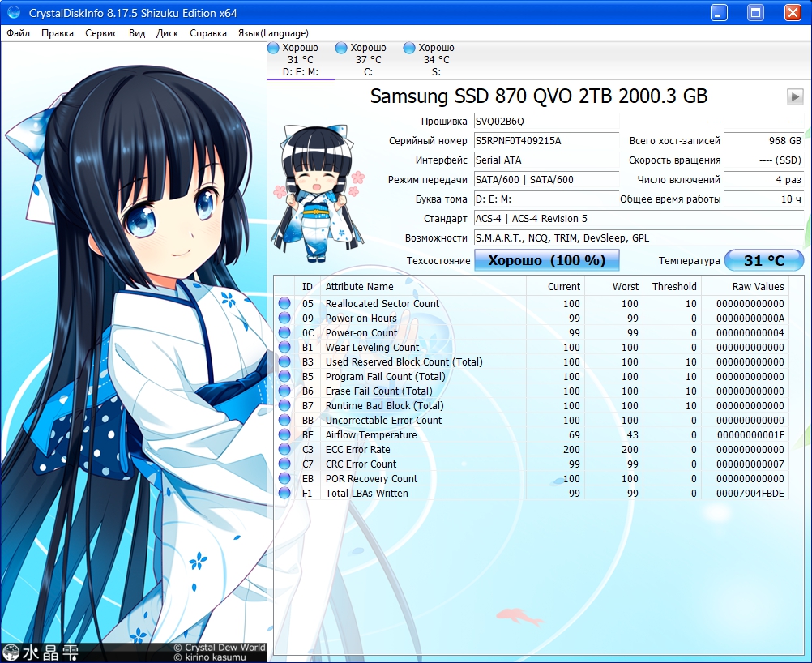Click the Хорошо (100 %) health status button
The image size is (812, 663).
(547, 260)
